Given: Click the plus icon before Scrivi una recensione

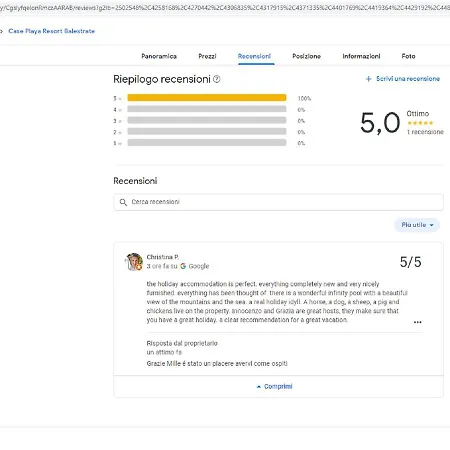Looking at the screenshot, I should click(x=368, y=79).
